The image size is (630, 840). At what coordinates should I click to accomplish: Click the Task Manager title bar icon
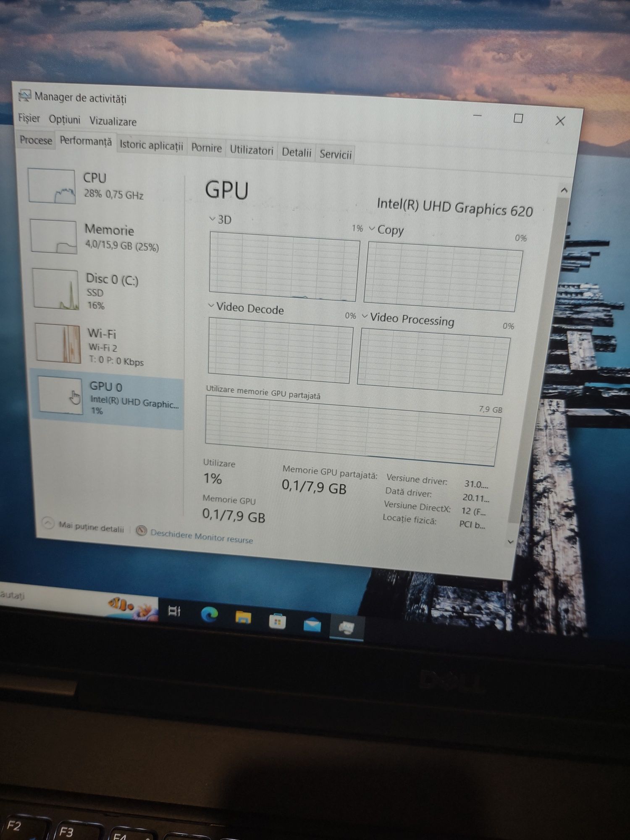[x=25, y=96]
